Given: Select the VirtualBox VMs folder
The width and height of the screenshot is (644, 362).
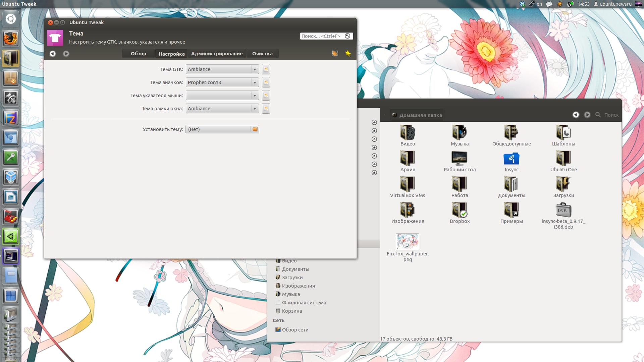Looking at the screenshot, I should (408, 187).
